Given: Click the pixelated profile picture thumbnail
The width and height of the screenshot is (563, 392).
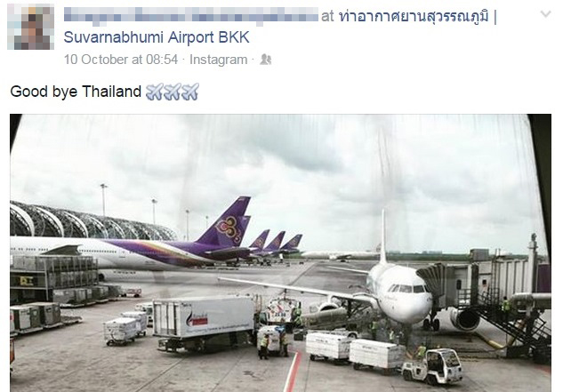Looking at the screenshot, I should [31, 27].
